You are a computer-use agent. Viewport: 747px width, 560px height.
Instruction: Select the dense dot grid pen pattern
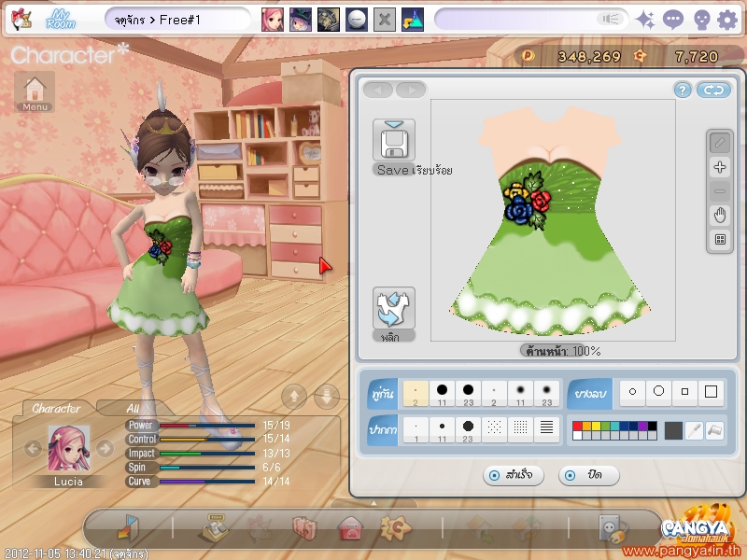[x=520, y=430]
